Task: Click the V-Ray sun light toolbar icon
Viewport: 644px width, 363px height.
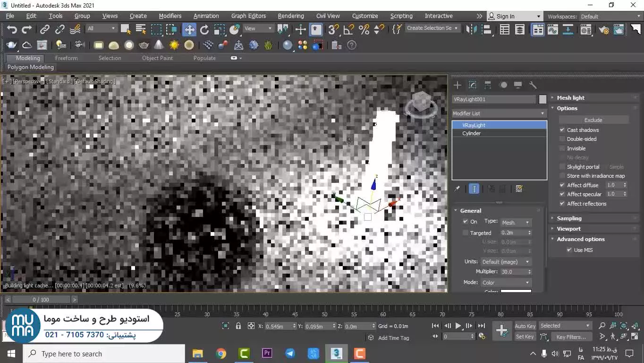Action: [x=174, y=45]
